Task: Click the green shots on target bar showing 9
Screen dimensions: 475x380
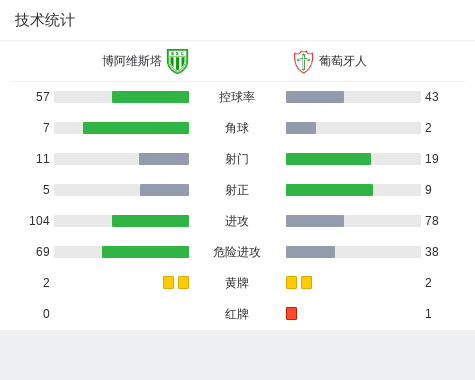Action: tap(329, 190)
